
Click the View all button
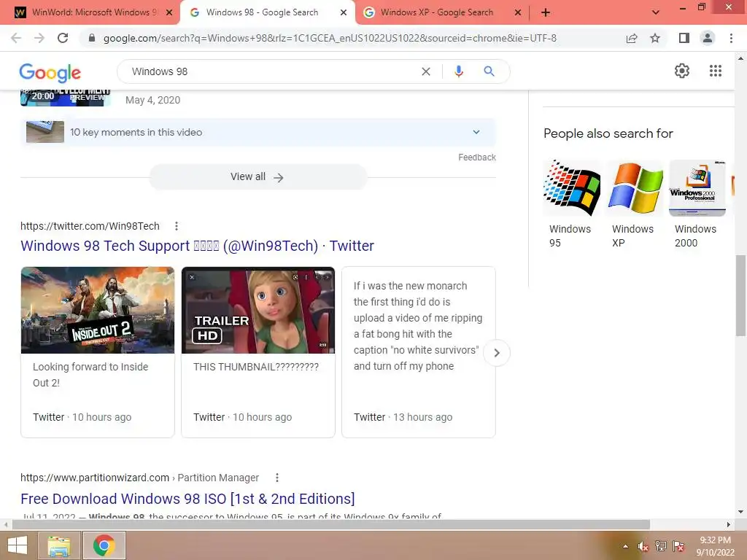(x=258, y=176)
